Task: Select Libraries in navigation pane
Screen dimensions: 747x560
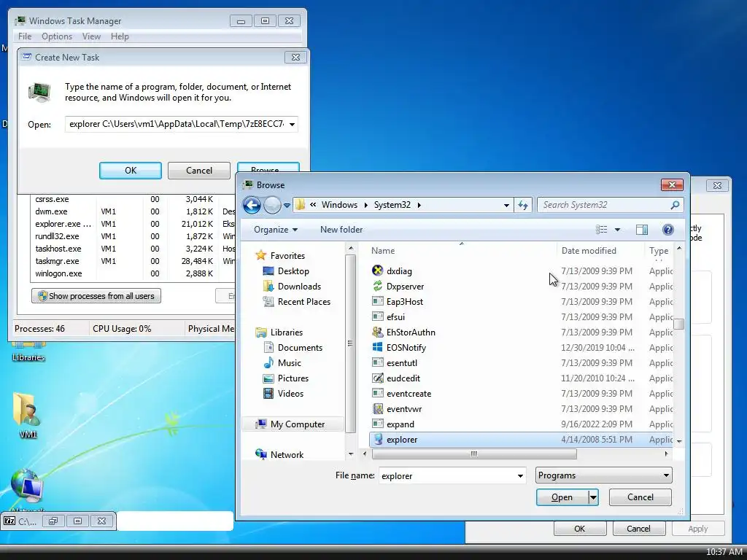Action: coord(286,332)
